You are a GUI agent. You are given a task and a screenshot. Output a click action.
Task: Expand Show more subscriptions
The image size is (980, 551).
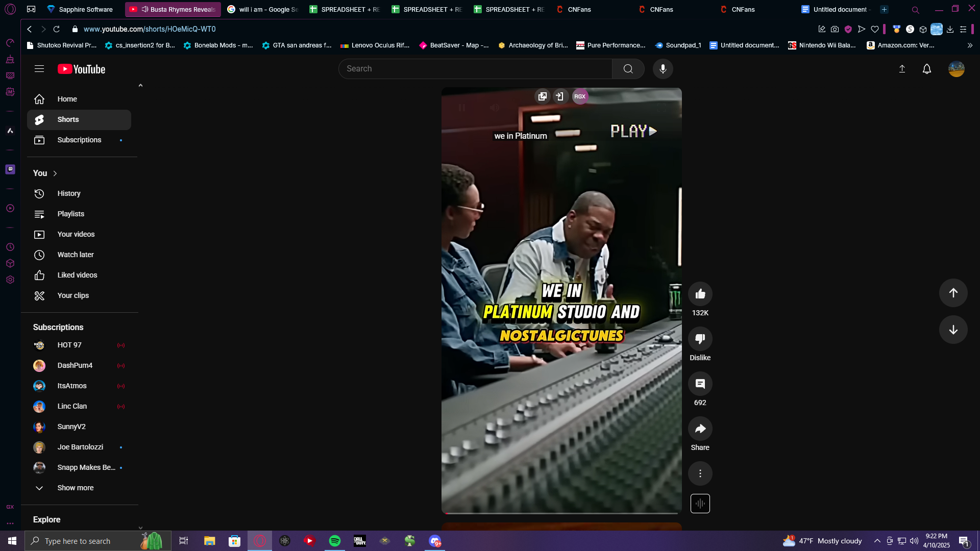click(75, 488)
